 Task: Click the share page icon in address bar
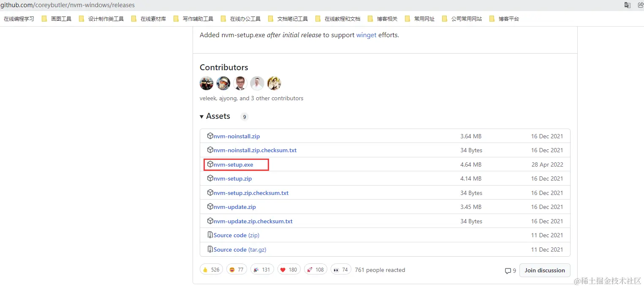641,5
